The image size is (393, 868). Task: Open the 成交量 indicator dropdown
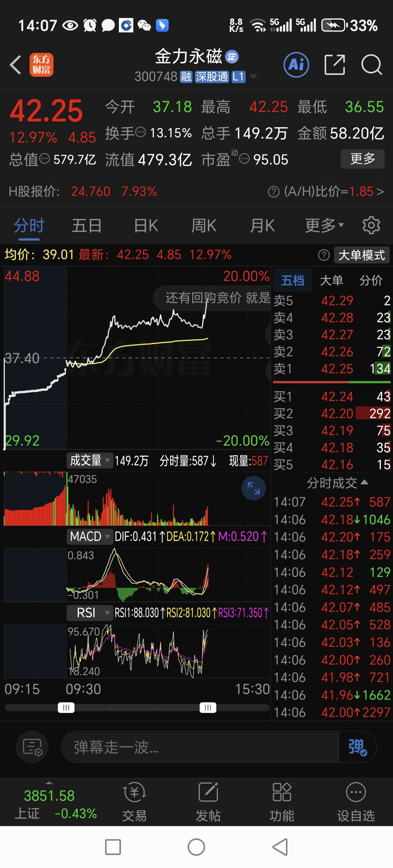pos(90,460)
